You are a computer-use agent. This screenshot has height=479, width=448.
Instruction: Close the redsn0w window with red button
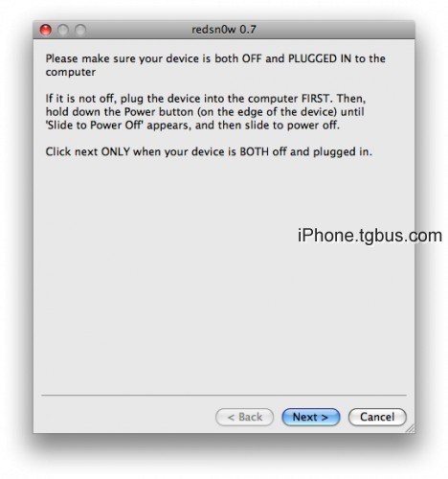point(46,30)
